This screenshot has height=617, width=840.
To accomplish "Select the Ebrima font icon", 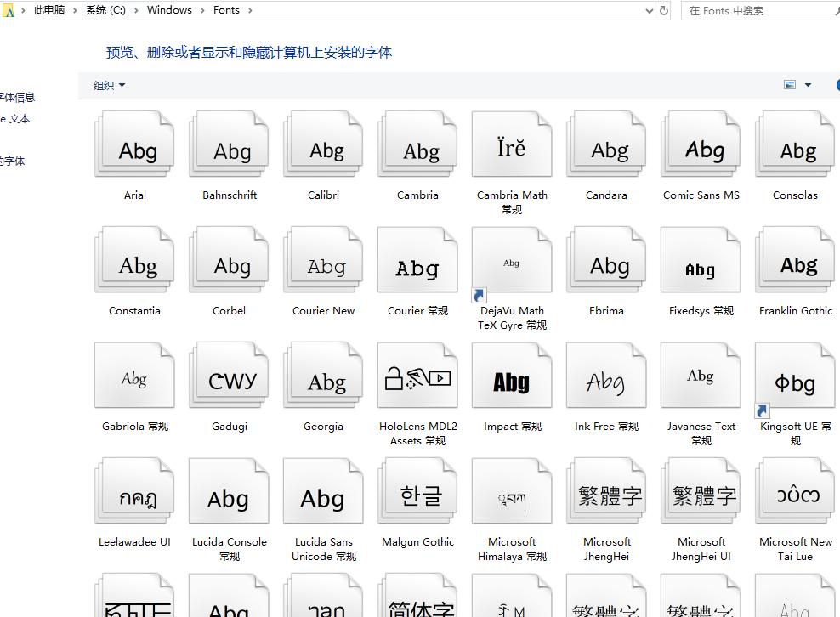I will point(606,259).
